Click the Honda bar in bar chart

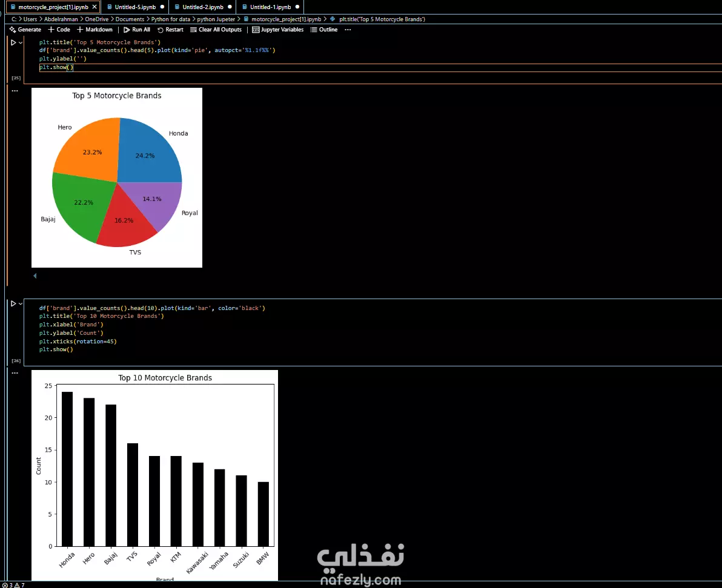[67, 469]
